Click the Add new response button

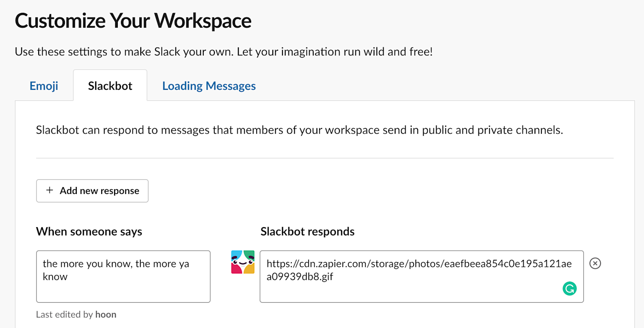click(x=92, y=190)
